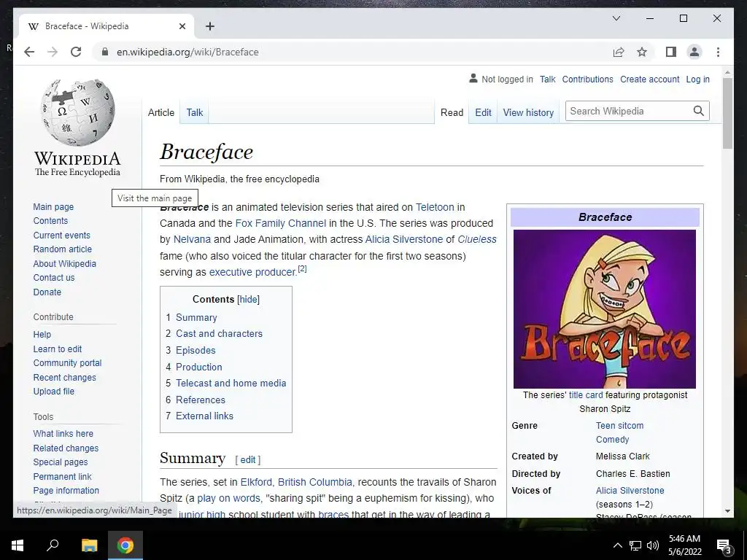Open a new tab with plus button

(x=210, y=26)
